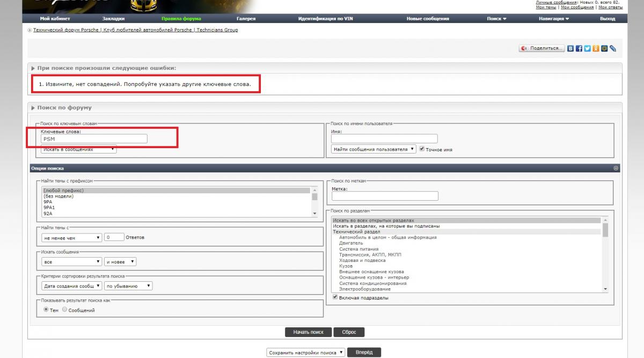Share through the Mail.ru icon

click(604, 48)
